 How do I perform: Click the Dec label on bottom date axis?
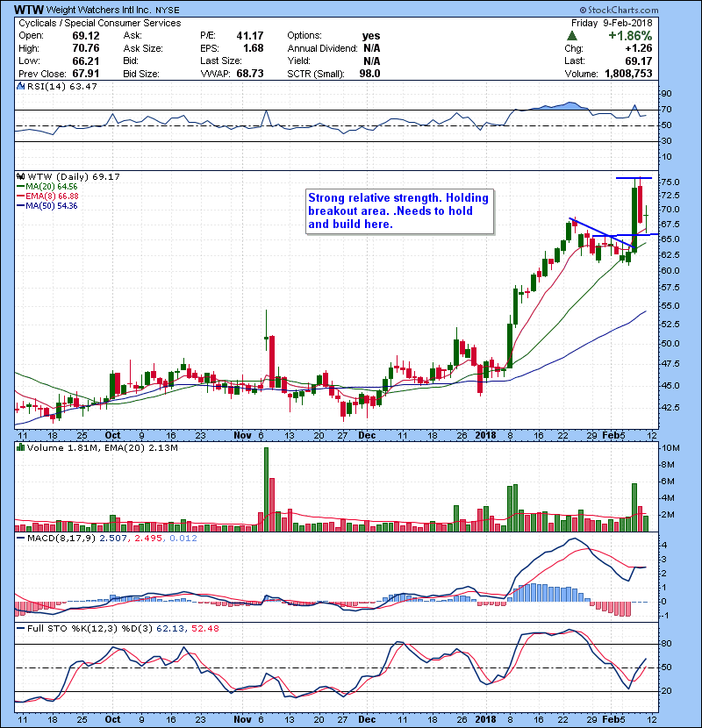click(x=367, y=719)
